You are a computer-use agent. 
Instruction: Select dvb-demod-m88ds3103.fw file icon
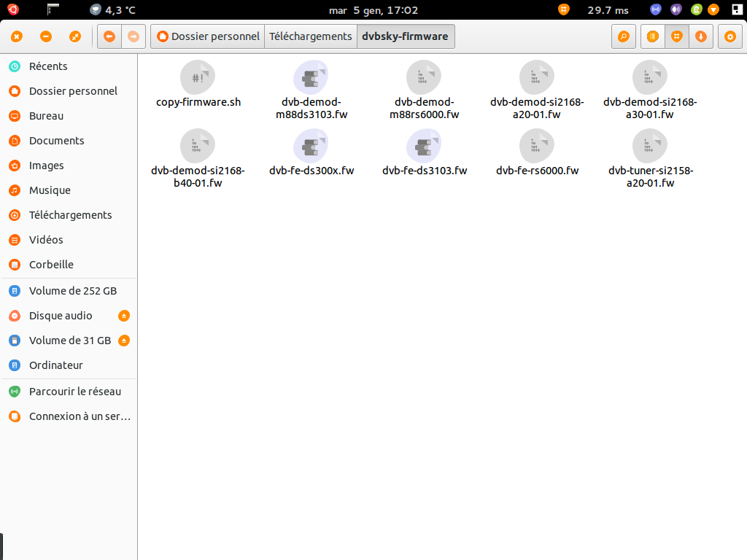(311, 77)
